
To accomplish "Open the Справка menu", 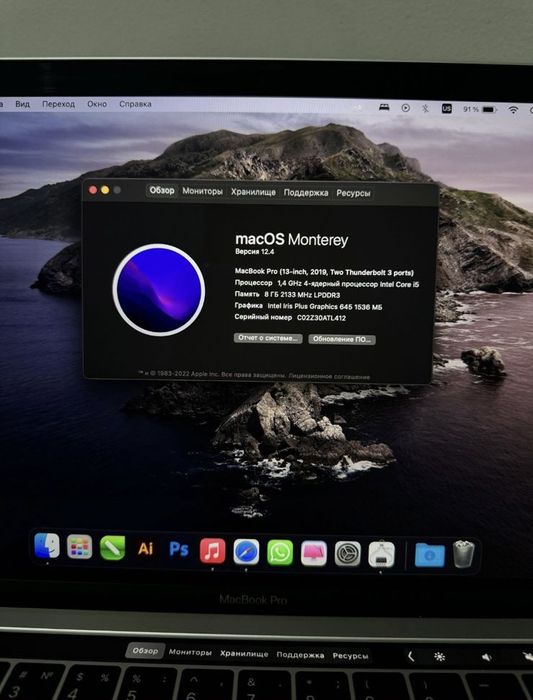I will (x=135, y=104).
